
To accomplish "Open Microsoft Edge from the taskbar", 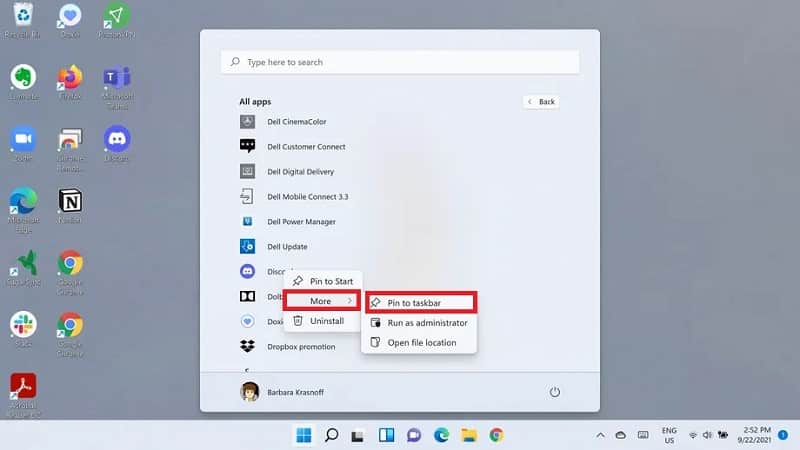I will point(441,435).
